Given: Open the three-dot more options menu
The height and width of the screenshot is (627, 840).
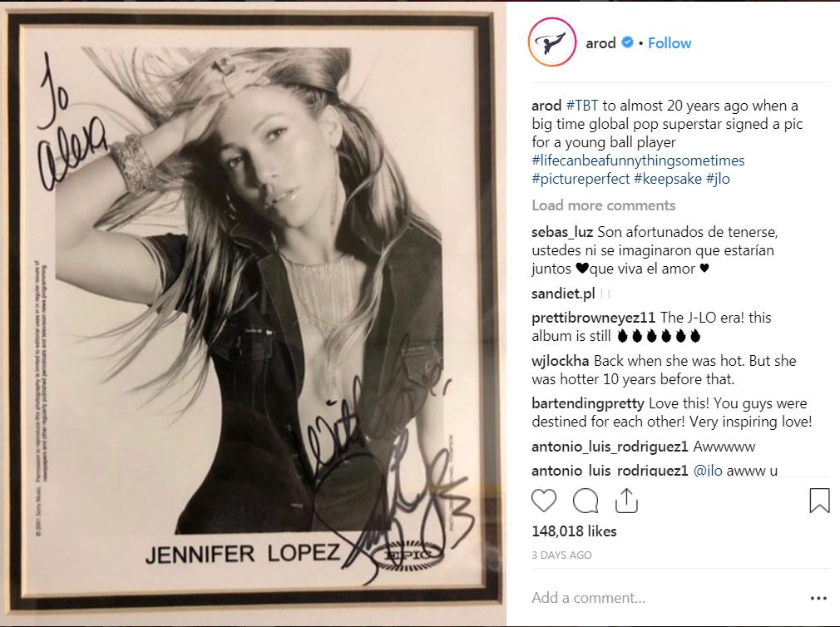Looking at the screenshot, I should tap(818, 598).
